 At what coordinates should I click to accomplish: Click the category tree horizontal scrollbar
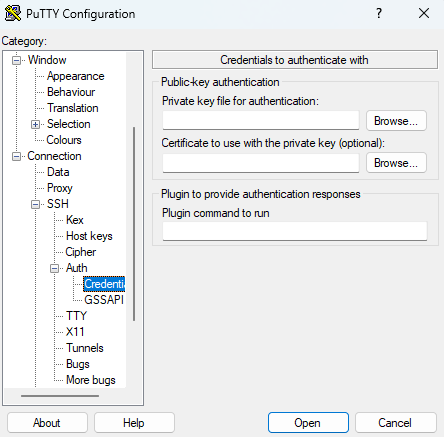60,396
